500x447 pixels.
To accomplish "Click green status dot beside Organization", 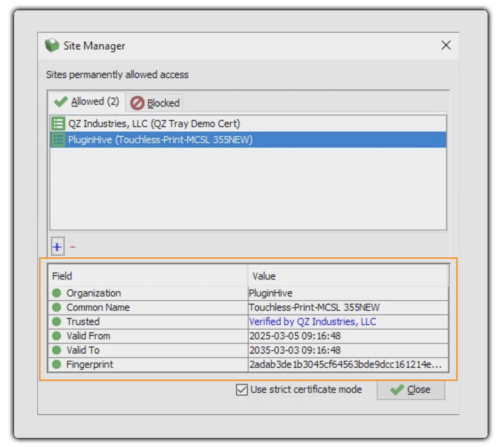I will pyautogui.click(x=57, y=293).
